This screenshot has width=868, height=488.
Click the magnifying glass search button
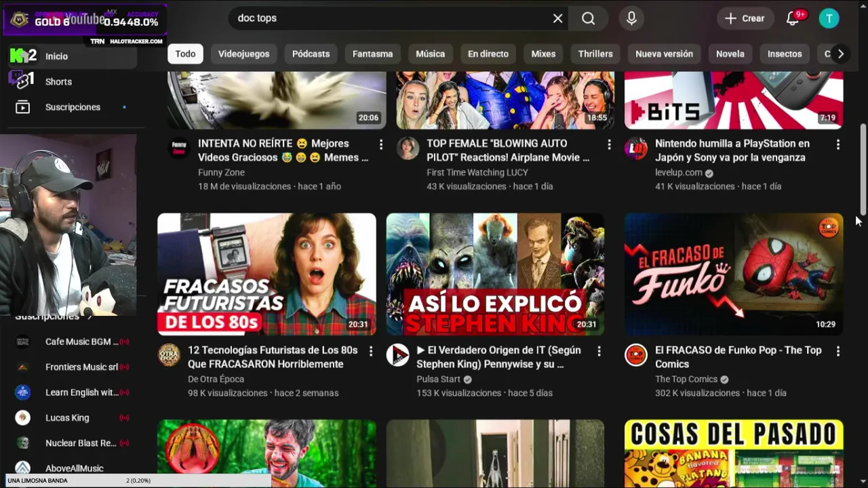(588, 18)
